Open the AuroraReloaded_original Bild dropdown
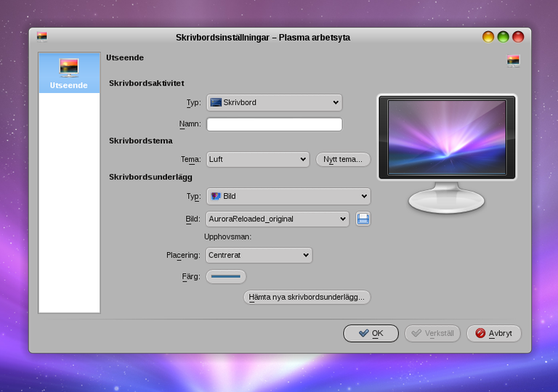 coord(278,219)
